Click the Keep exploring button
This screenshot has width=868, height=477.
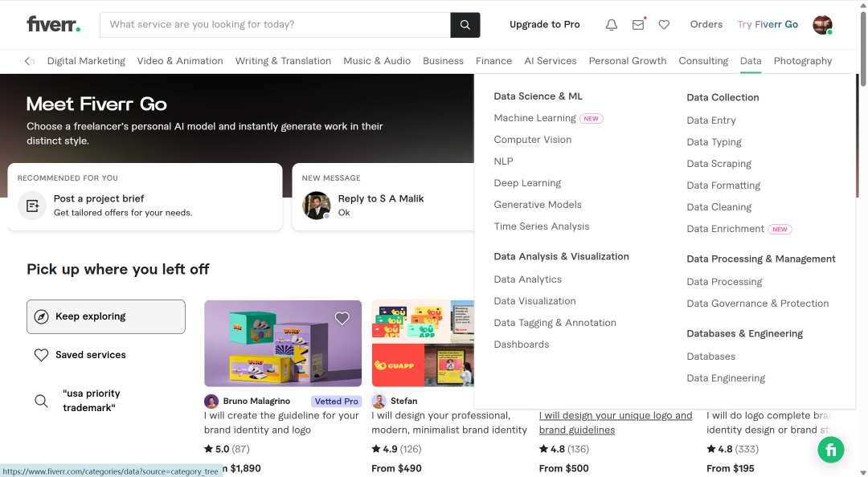coord(106,316)
